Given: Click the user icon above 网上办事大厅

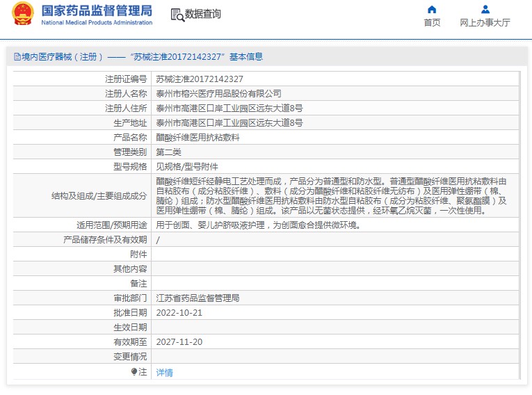Looking at the screenshot, I should click(x=485, y=9).
